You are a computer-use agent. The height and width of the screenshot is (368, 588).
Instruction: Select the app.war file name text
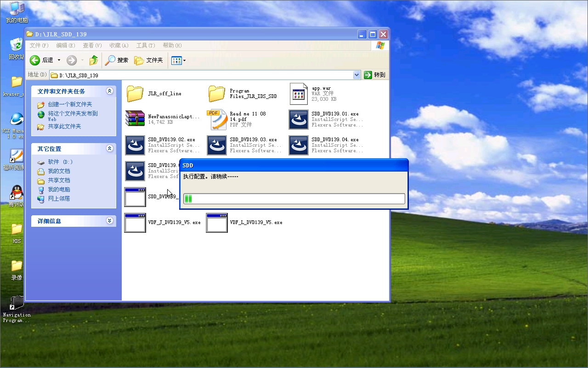(322, 88)
